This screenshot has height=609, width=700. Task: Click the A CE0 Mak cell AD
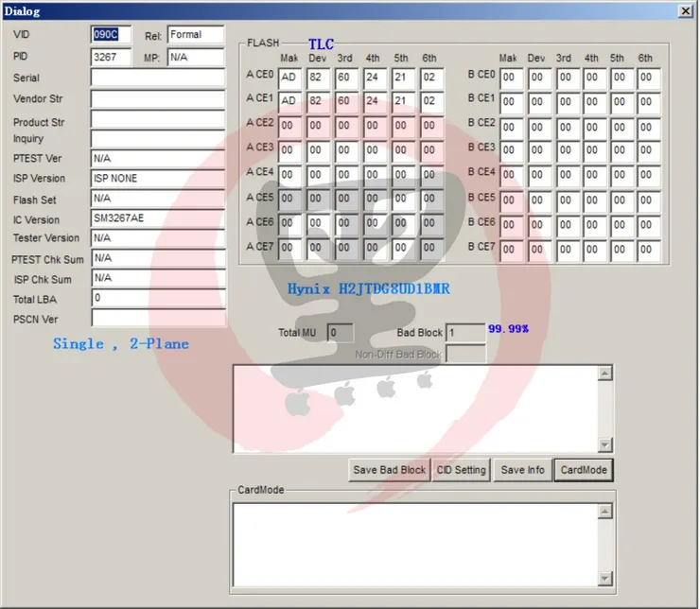pyautogui.click(x=289, y=78)
